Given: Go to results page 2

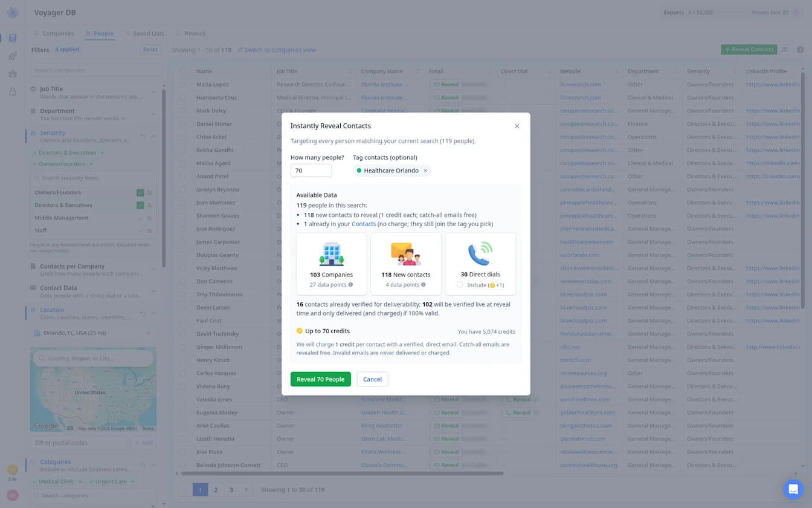Looking at the screenshot, I should (x=216, y=490).
